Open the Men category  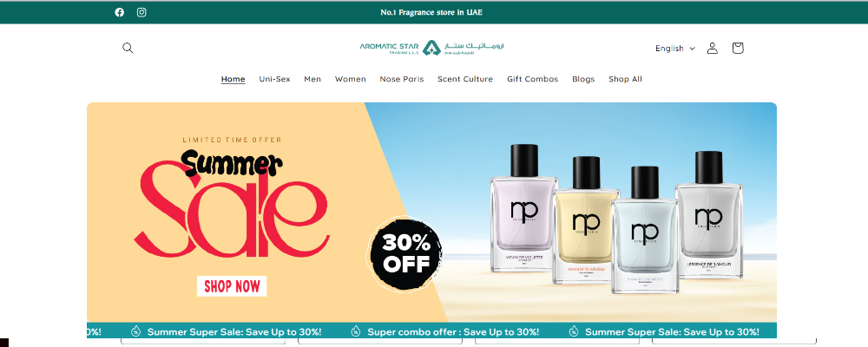click(312, 79)
